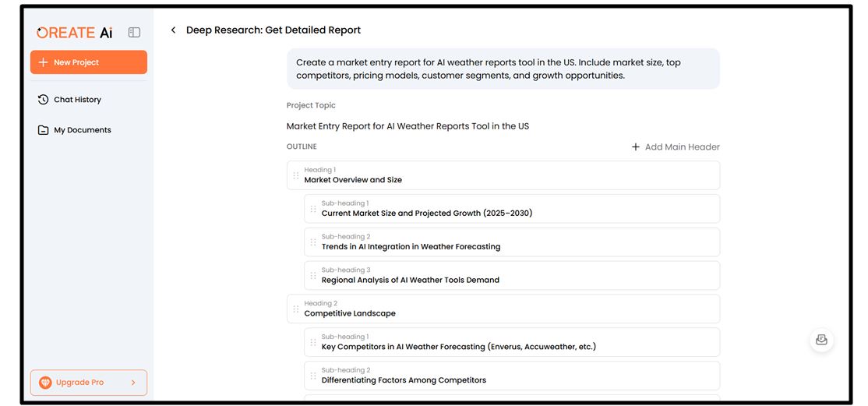Click Upgrade Pro button
This screenshot has height=406, width=868.
pos(80,383)
